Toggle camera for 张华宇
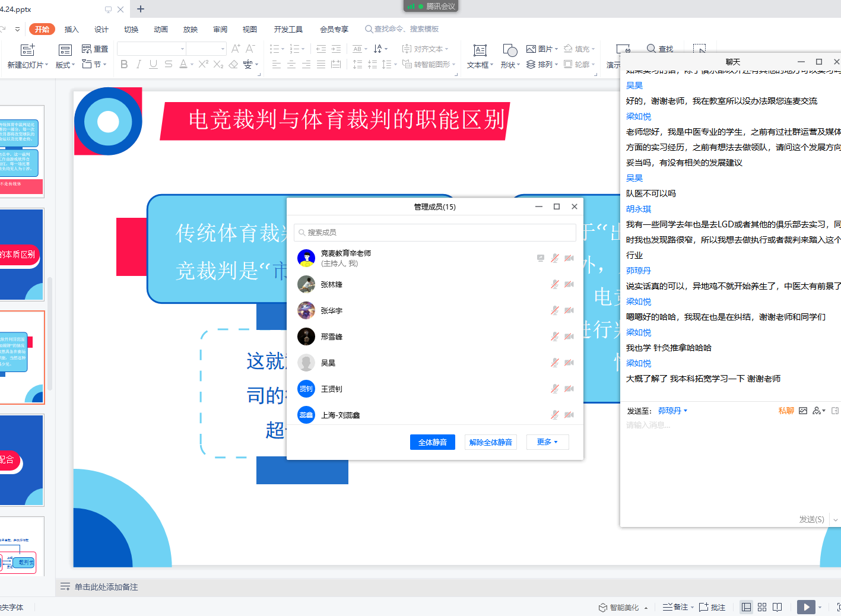Viewport: 841px width, 616px height. (569, 311)
